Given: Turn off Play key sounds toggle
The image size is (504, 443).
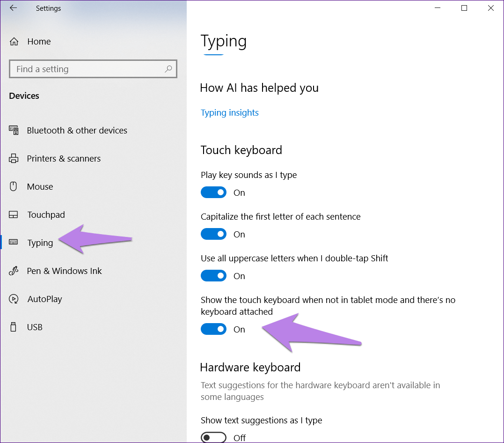Looking at the screenshot, I should (x=213, y=192).
